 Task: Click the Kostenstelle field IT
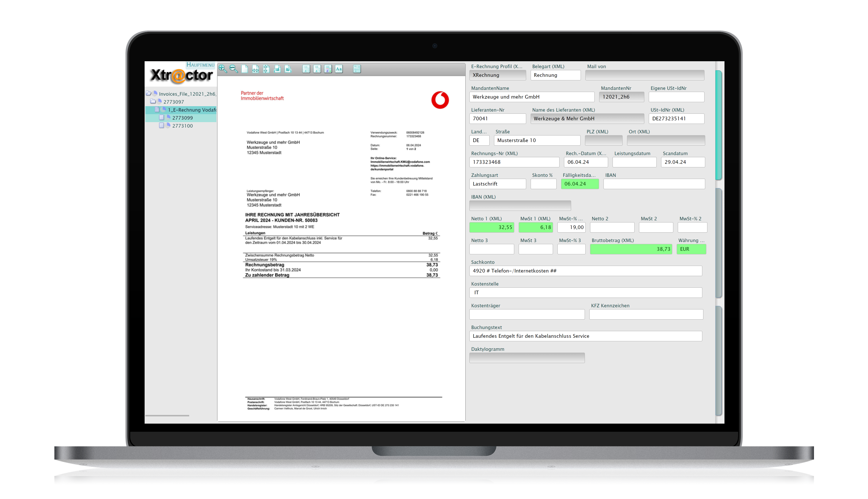[x=586, y=292]
